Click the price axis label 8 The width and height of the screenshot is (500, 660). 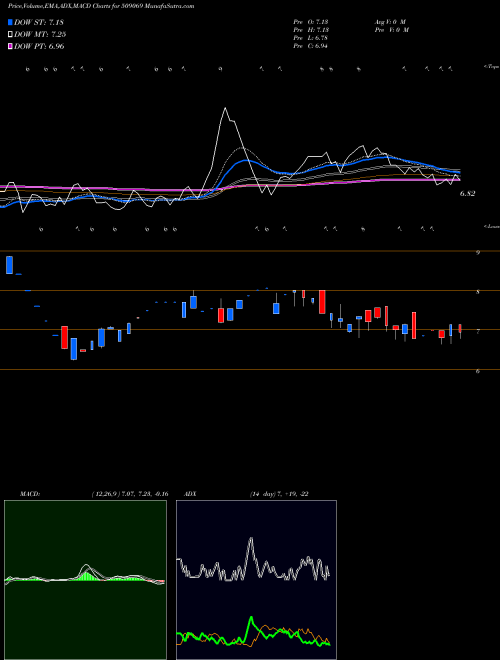(x=478, y=292)
